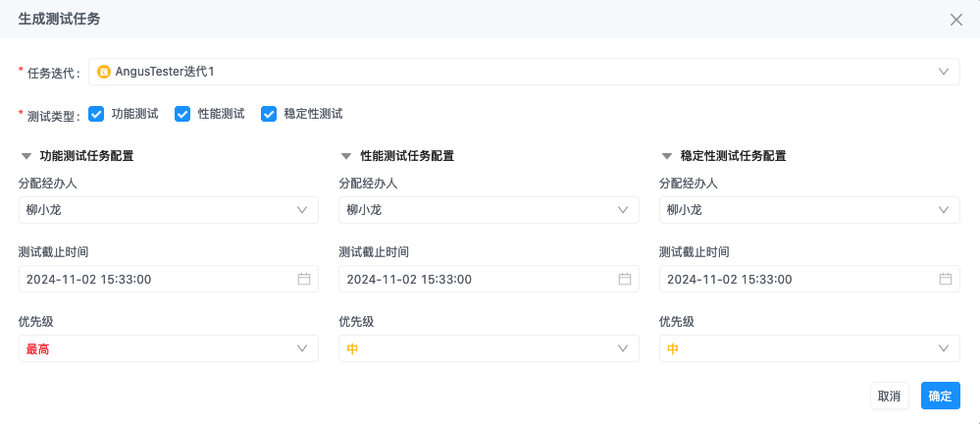Click the 确定 button

941,396
